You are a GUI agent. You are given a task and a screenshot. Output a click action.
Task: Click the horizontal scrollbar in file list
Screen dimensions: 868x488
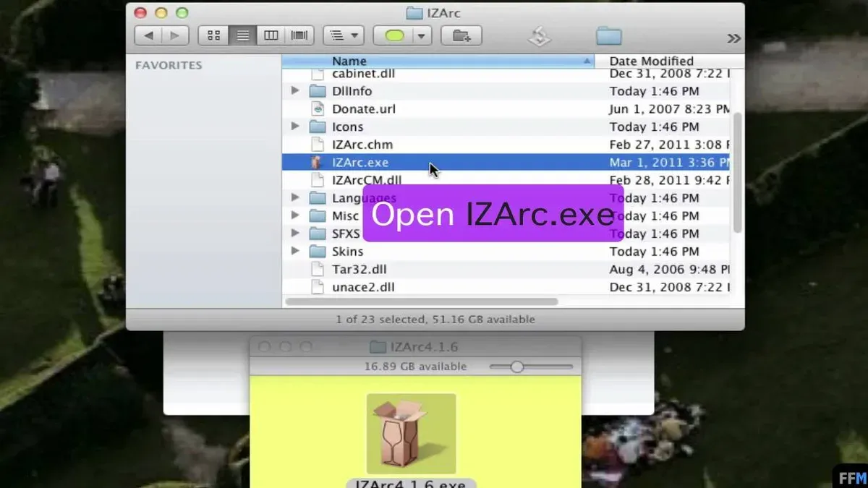[x=422, y=301]
